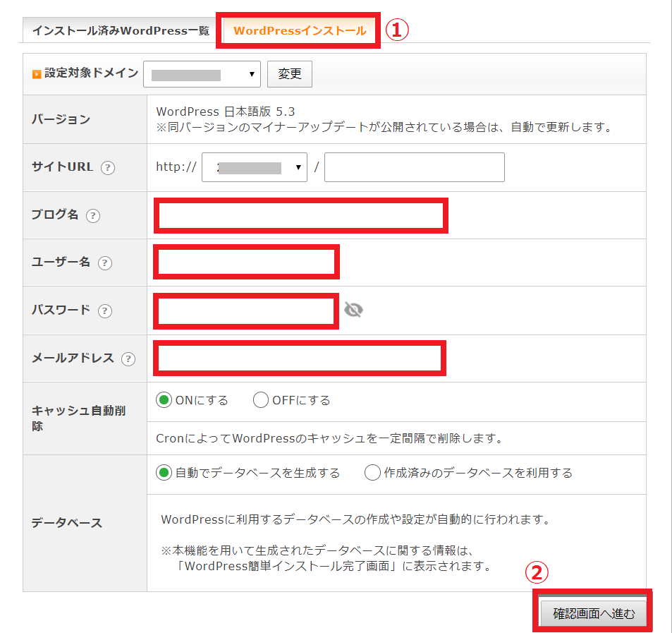Click 確認画面へ進む button
672x633 pixels.
point(594,613)
